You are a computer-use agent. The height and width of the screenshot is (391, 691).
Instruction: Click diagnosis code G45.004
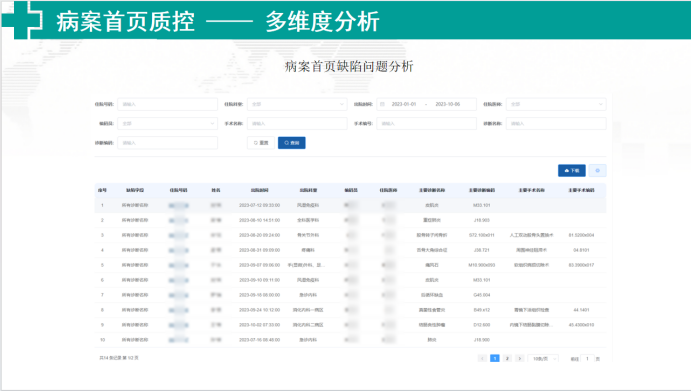click(x=482, y=295)
